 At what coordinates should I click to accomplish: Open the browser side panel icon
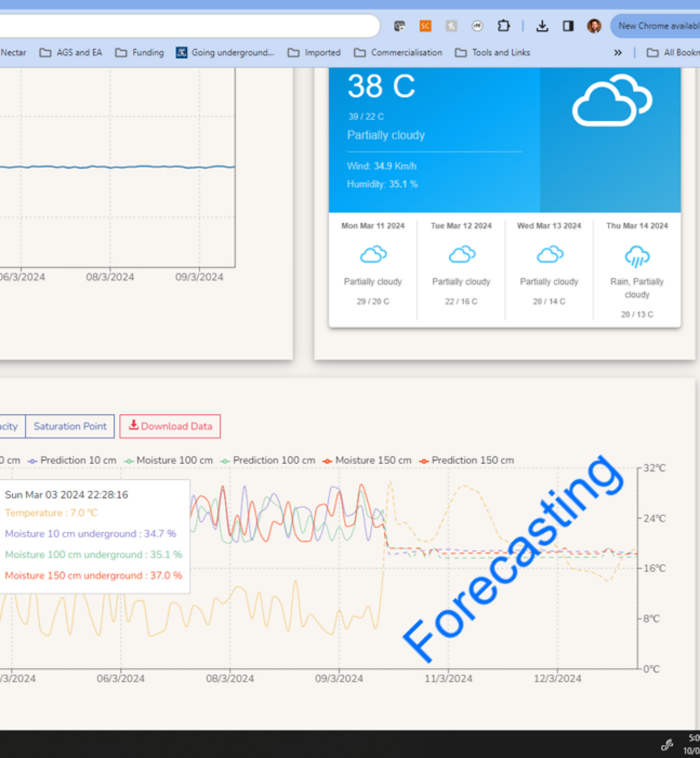tap(568, 26)
